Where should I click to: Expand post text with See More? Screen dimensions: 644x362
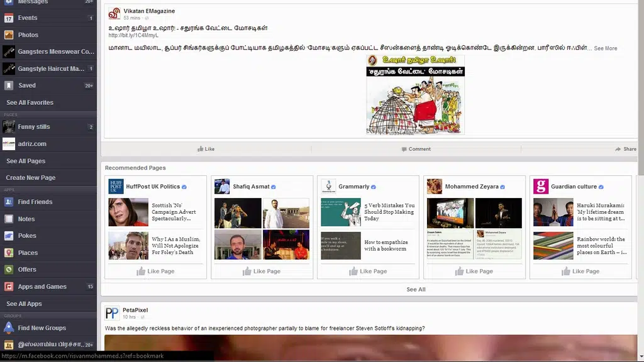pos(606,48)
